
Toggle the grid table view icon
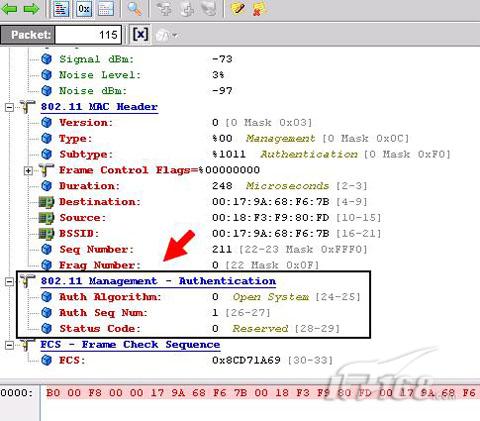click(106, 9)
